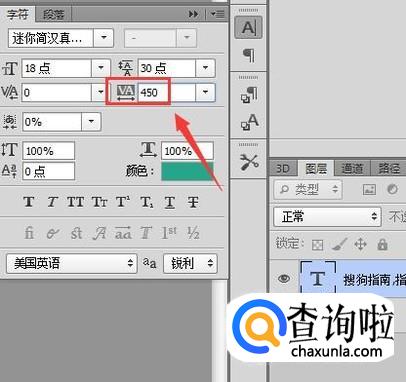The height and width of the screenshot is (382, 406).
Task: Toggle Faux Bold text style
Action: pos(29,202)
